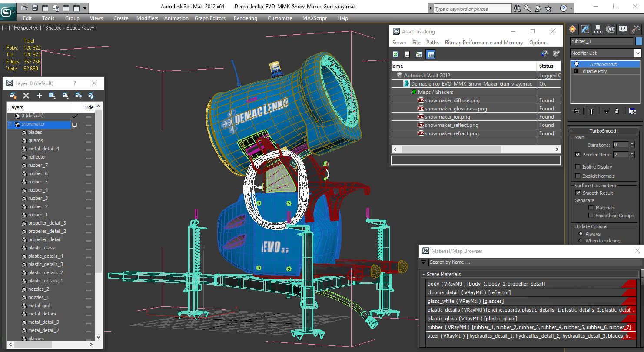Open the Motion command panel tab
Viewport: 644px width, 352px height.
[x=611, y=29]
